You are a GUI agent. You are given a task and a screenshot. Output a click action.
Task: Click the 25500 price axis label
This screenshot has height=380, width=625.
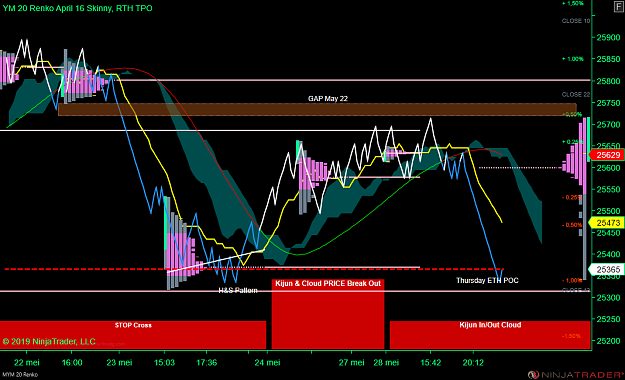pos(608,211)
